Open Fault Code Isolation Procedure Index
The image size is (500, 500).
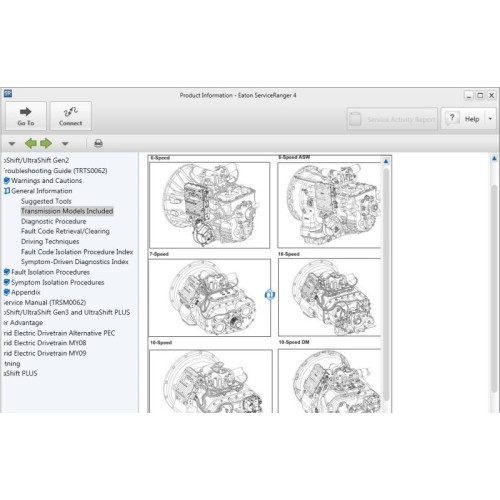click(x=77, y=252)
